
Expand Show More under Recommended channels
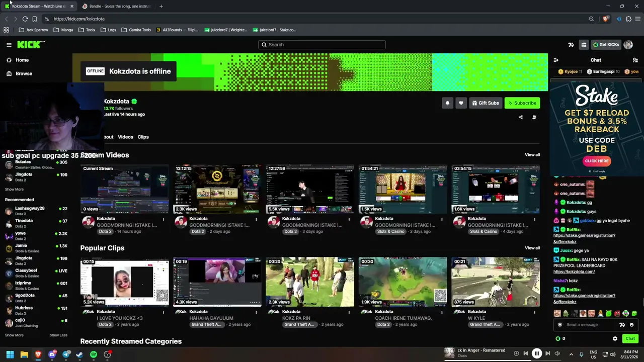coord(14,335)
